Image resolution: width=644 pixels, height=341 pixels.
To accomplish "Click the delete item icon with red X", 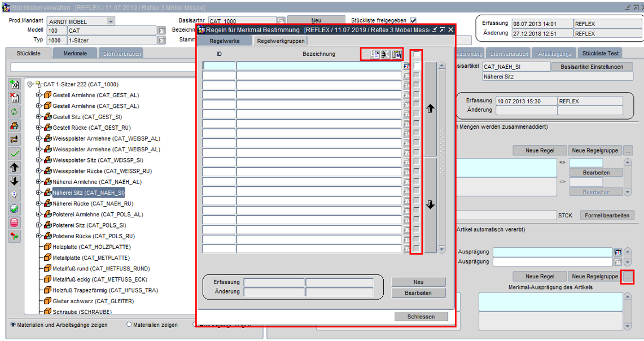I will click(15, 98).
